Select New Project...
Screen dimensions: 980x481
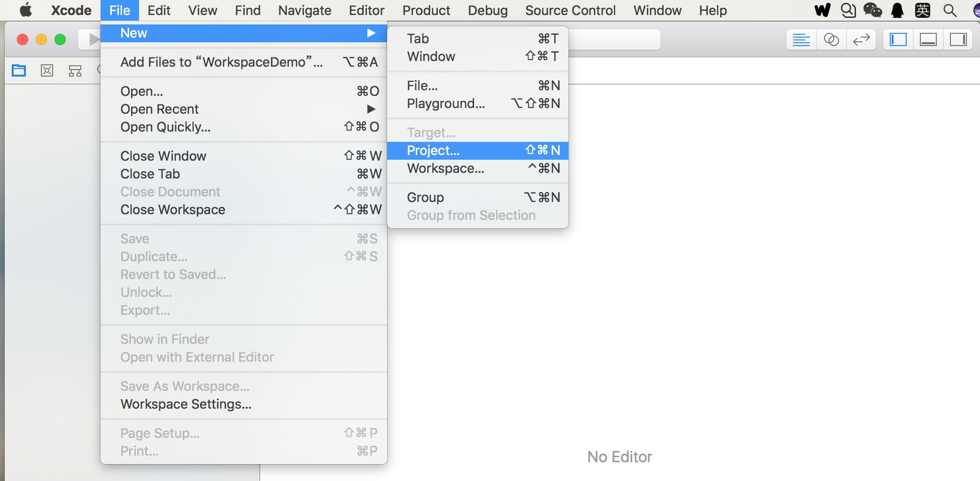coord(478,150)
